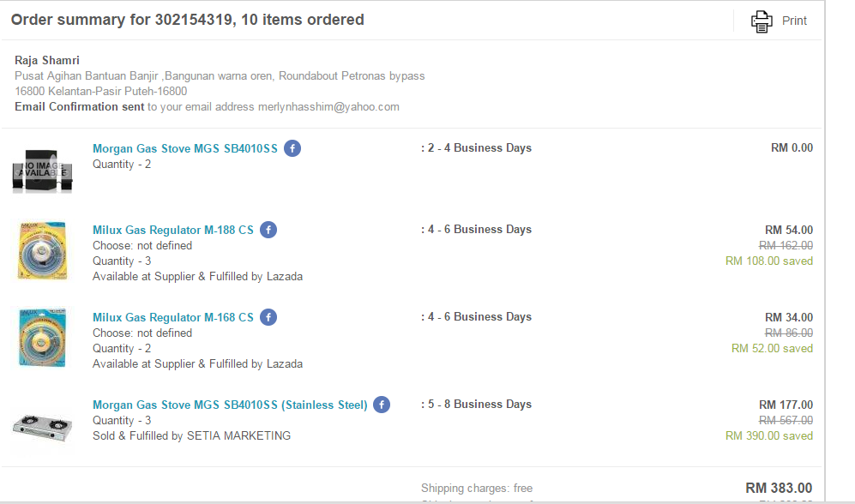Viewport: 855px width, 504px height.
Task: Click the Milux M-168 CS regulator thumbnail
Action: (42, 337)
